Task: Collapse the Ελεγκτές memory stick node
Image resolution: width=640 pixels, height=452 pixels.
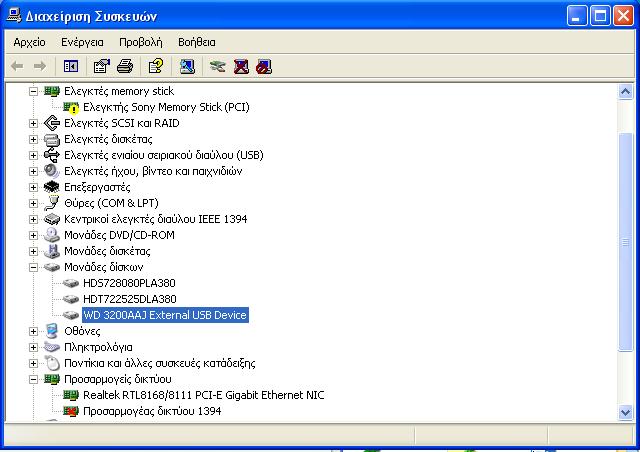Action: click(33, 91)
